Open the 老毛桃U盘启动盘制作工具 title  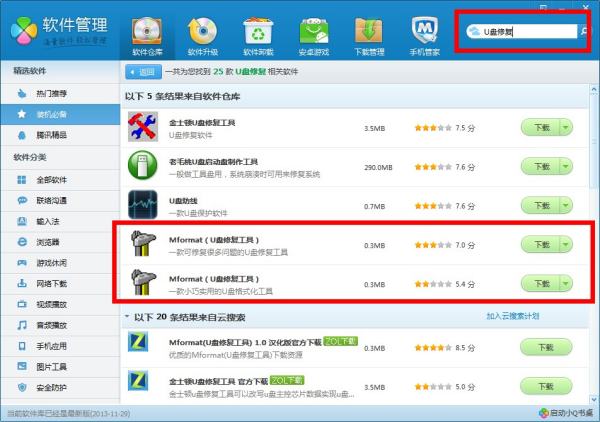213,162
